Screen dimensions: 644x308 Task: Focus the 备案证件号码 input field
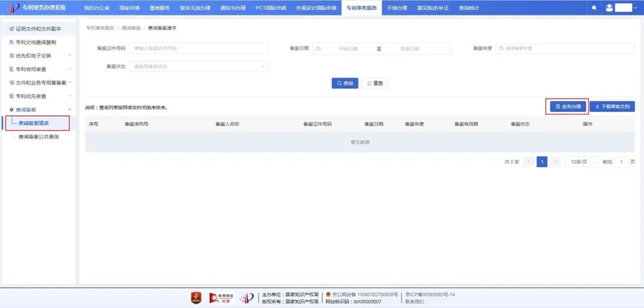tap(199, 48)
